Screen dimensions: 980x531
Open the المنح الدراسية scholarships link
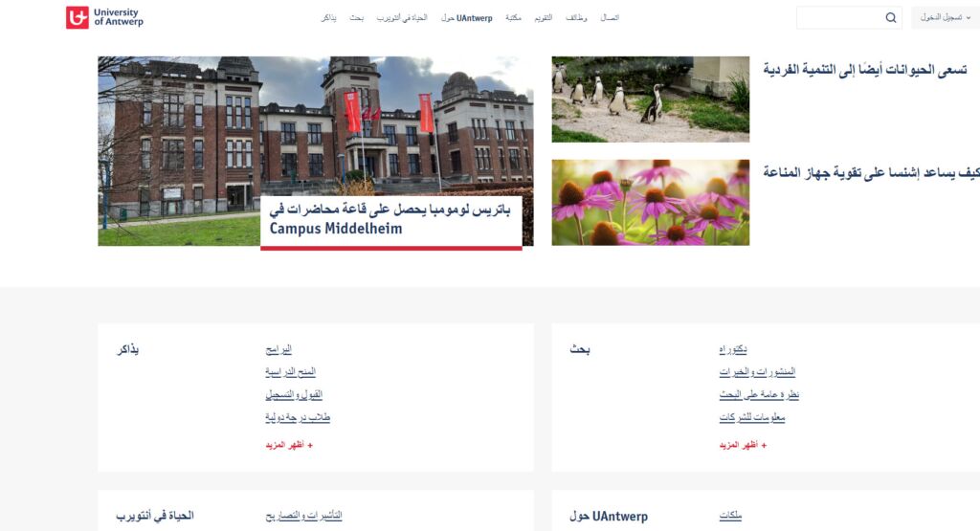click(290, 371)
